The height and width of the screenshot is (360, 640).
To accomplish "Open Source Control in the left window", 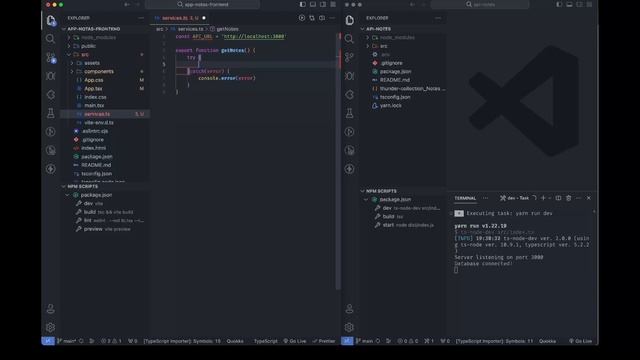I will 51,58.
